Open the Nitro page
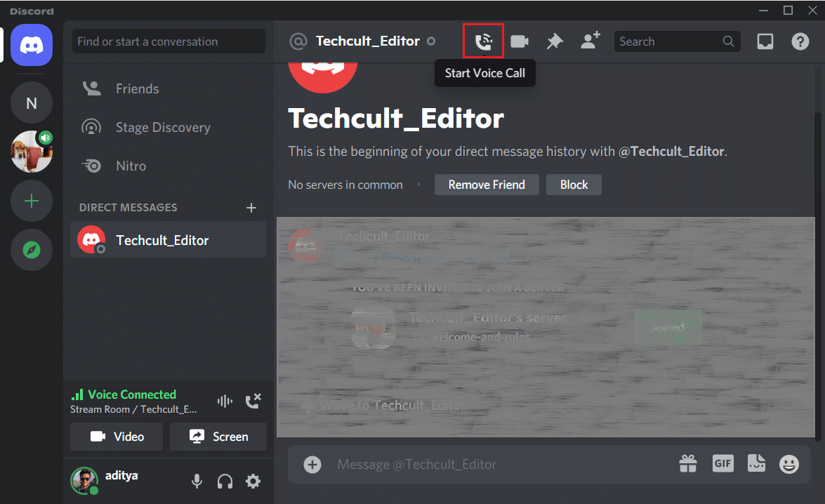The width and height of the screenshot is (825, 504). (169, 166)
